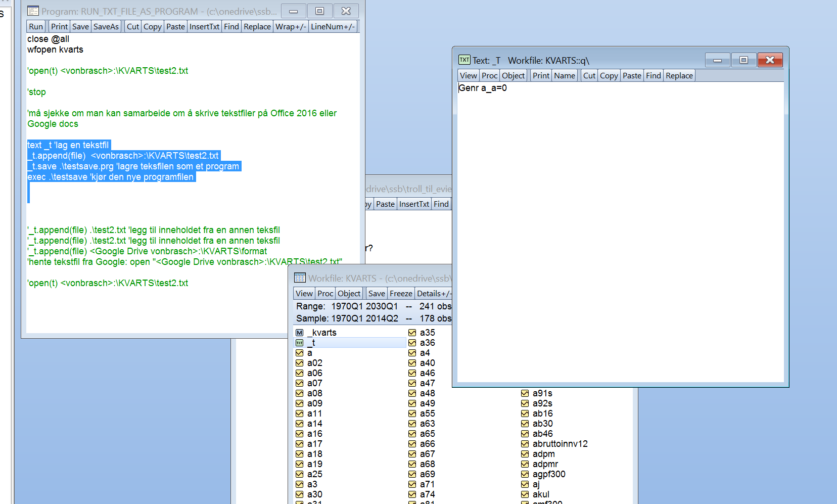
Task: Click Cut in Text _T window
Action: [x=589, y=75]
